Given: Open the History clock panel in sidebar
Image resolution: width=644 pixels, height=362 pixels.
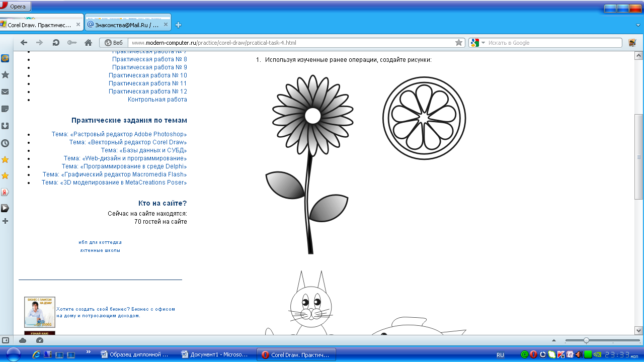Looking at the screenshot, I should [5, 143].
